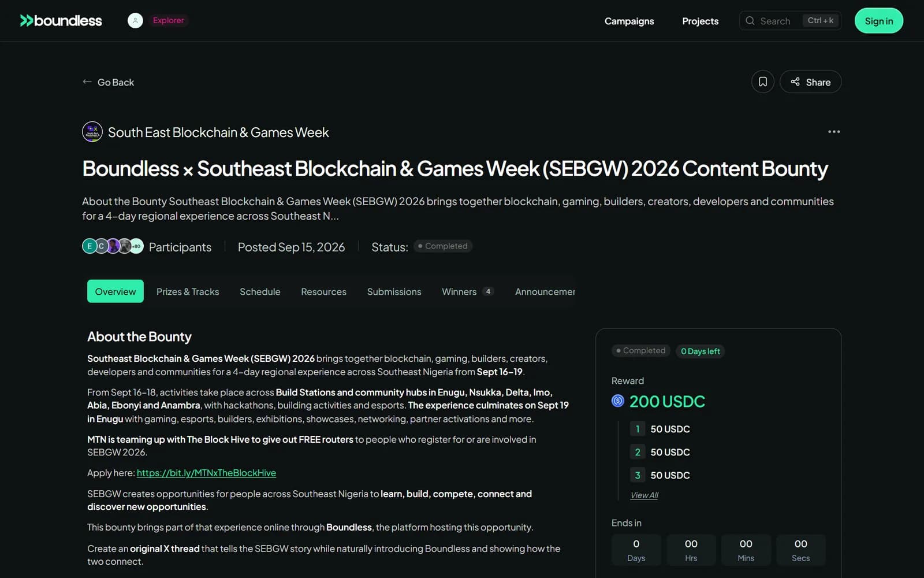Click the Reward label
Viewport: 924px width, 578px height.
628,381
